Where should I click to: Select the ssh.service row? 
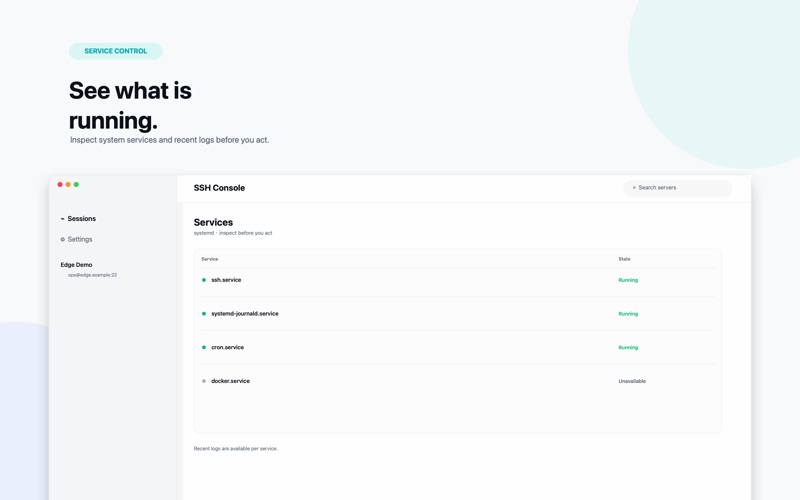pyautogui.click(x=457, y=280)
